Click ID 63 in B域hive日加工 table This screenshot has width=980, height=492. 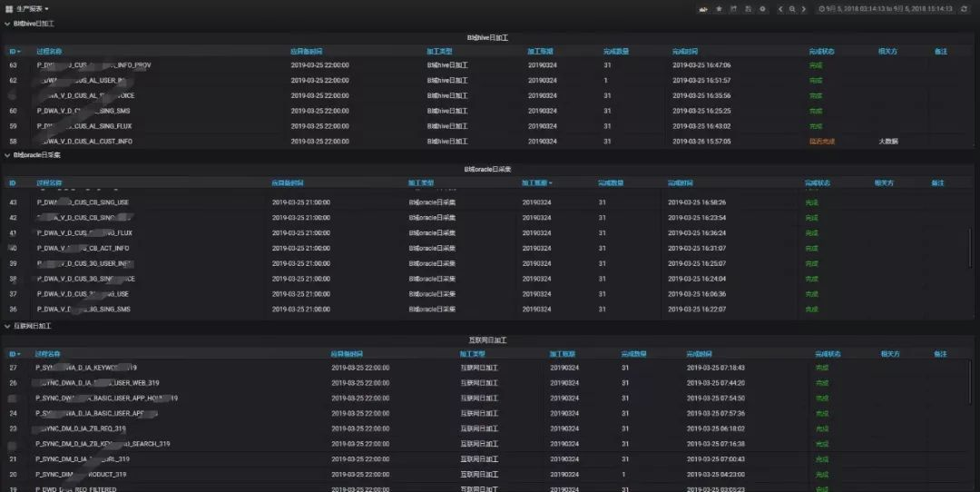coord(13,65)
